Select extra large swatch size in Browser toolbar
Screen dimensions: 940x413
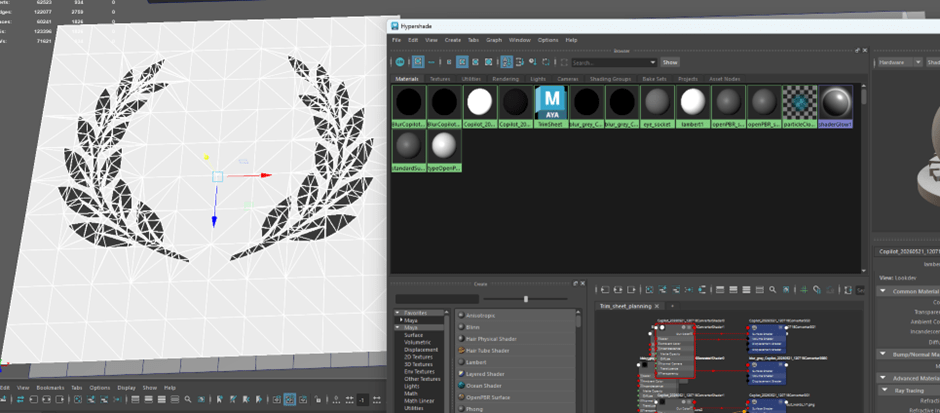pos(488,62)
